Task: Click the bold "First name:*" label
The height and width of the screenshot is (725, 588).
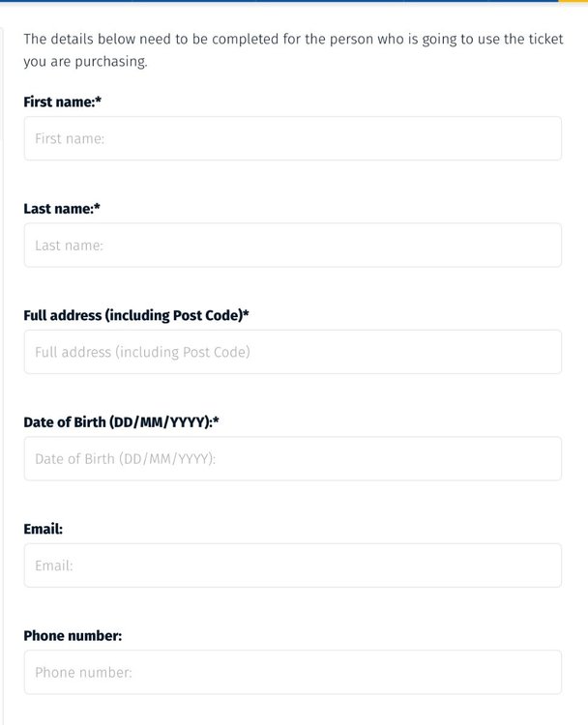Action: [63, 101]
